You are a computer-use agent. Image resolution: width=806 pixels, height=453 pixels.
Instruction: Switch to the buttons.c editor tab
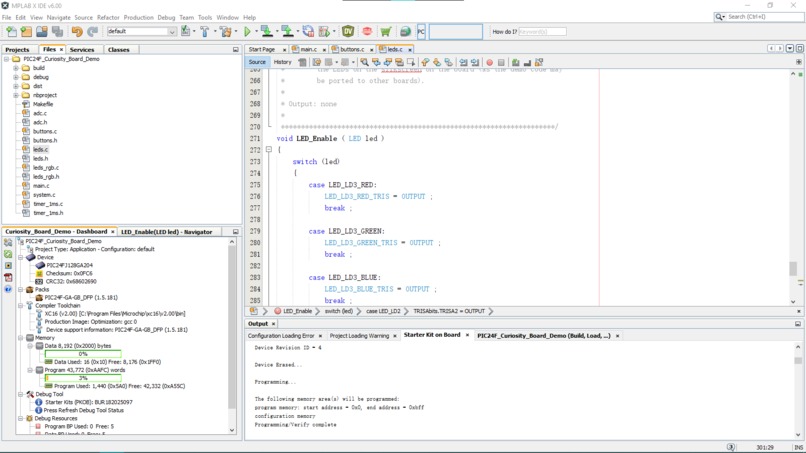click(x=351, y=49)
